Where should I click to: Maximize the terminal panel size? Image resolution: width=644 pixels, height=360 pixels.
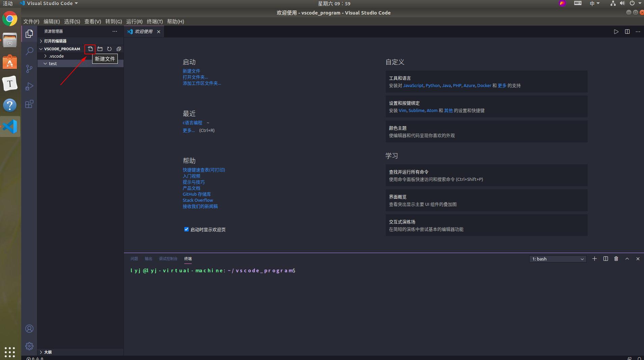coord(627,259)
